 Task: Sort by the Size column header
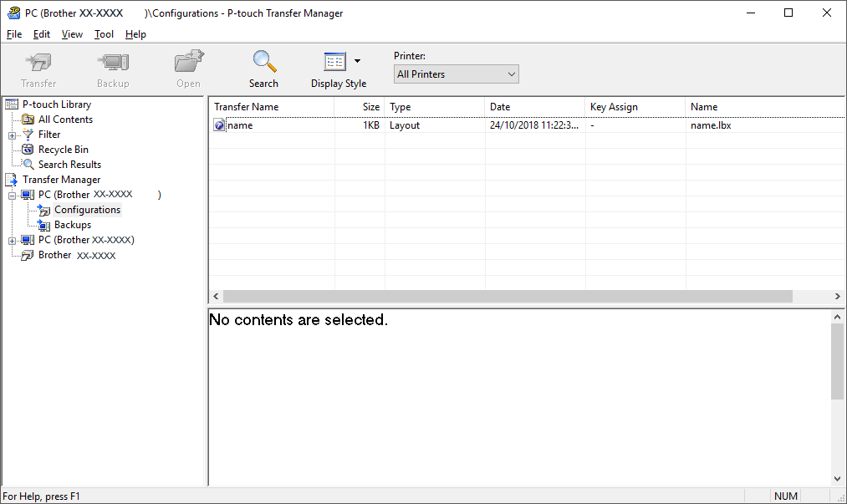coord(360,107)
